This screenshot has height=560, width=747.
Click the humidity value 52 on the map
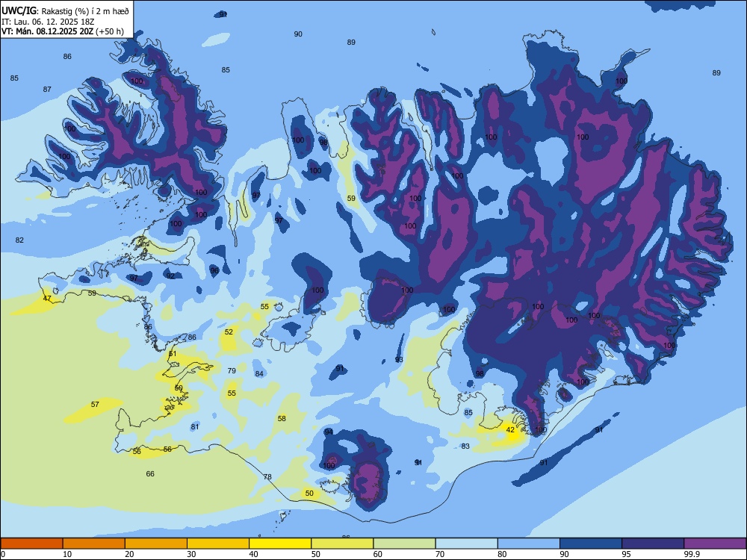tap(229, 332)
